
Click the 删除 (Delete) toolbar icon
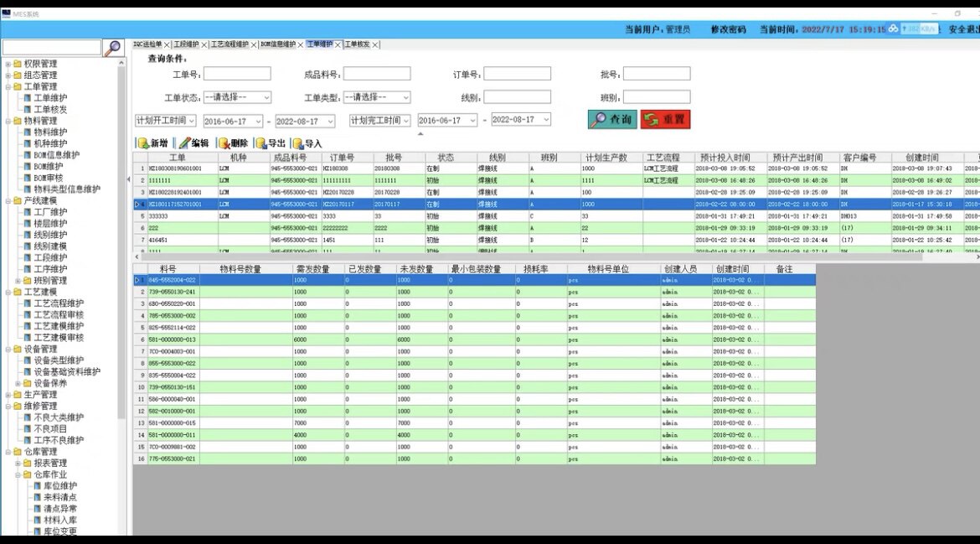tap(224, 143)
